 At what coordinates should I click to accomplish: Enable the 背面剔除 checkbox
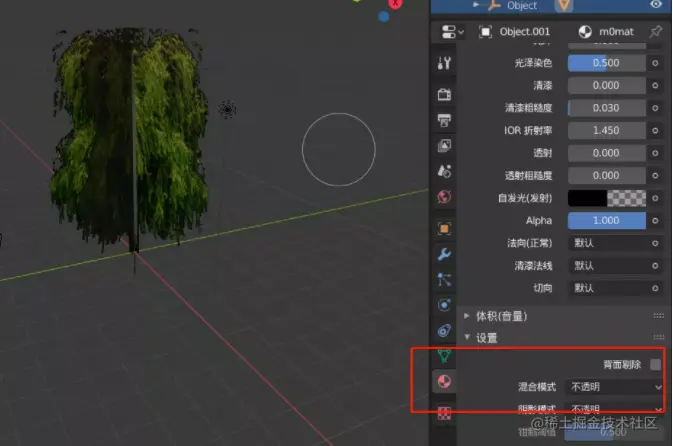click(x=655, y=364)
